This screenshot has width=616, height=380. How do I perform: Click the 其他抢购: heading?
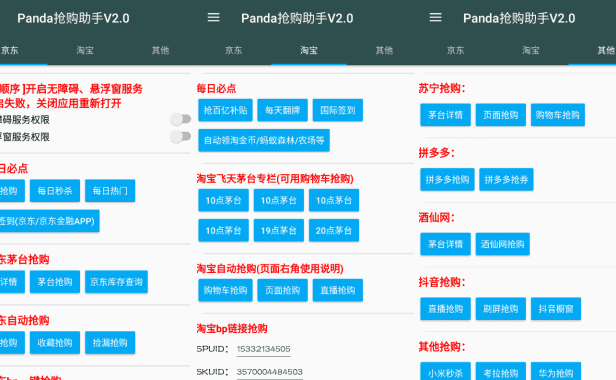point(442,347)
